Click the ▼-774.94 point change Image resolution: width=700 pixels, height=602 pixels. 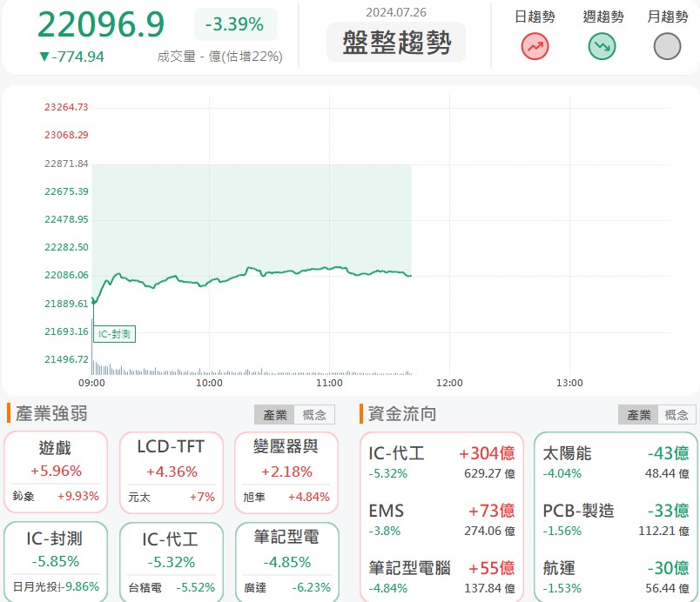tap(71, 57)
